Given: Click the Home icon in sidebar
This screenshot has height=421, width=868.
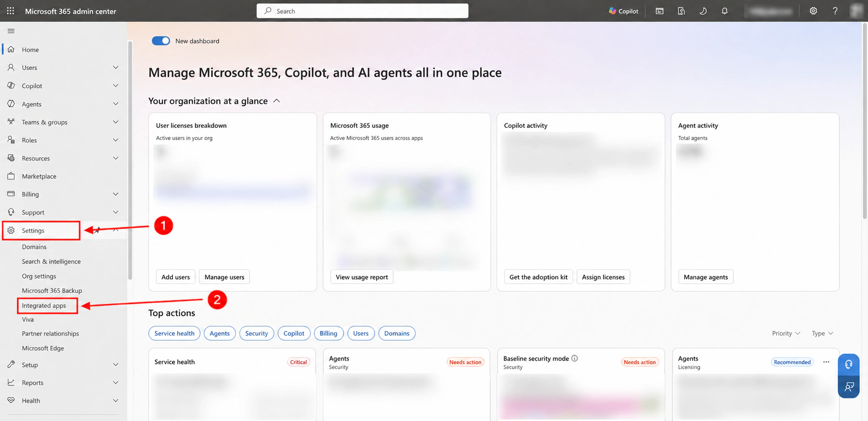Looking at the screenshot, I should pyautogui.click(x=11, y=49).
